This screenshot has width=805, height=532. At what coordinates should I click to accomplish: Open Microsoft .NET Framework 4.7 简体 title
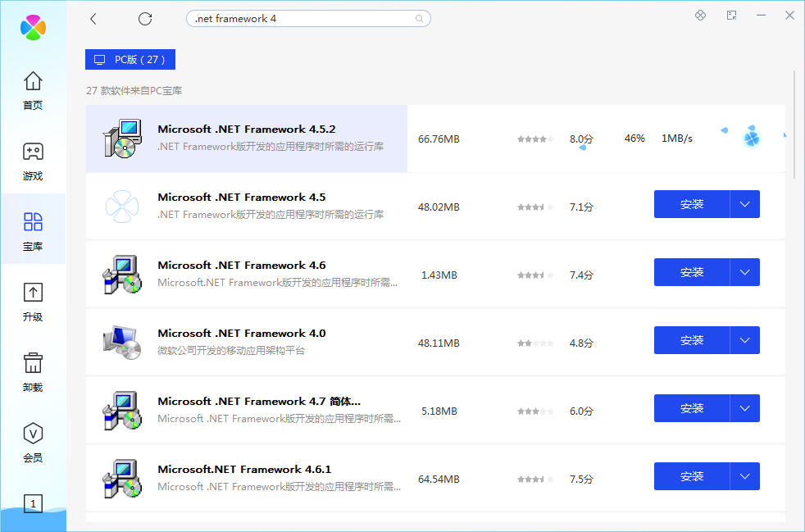click(259, 401)
